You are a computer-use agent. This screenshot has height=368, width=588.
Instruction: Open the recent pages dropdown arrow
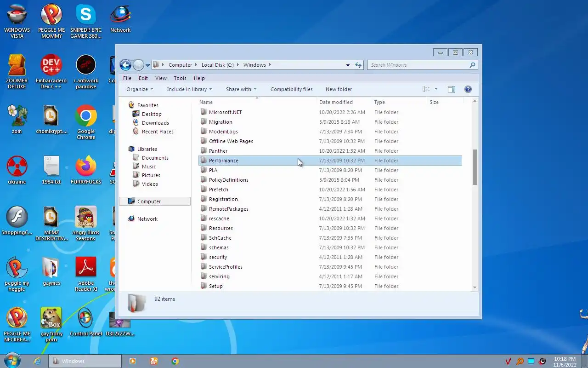coord(147,65)
